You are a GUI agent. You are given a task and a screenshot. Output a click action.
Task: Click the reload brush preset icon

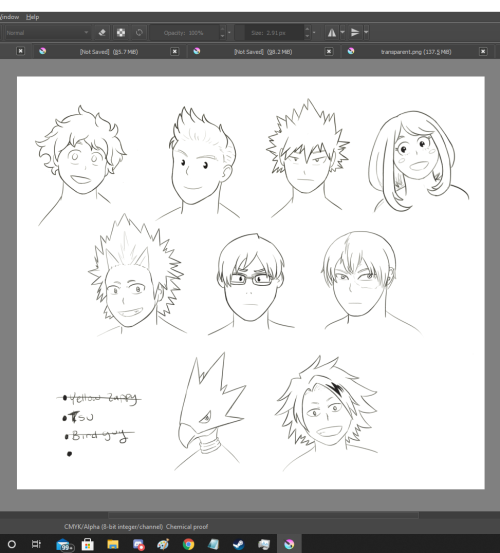139,33
